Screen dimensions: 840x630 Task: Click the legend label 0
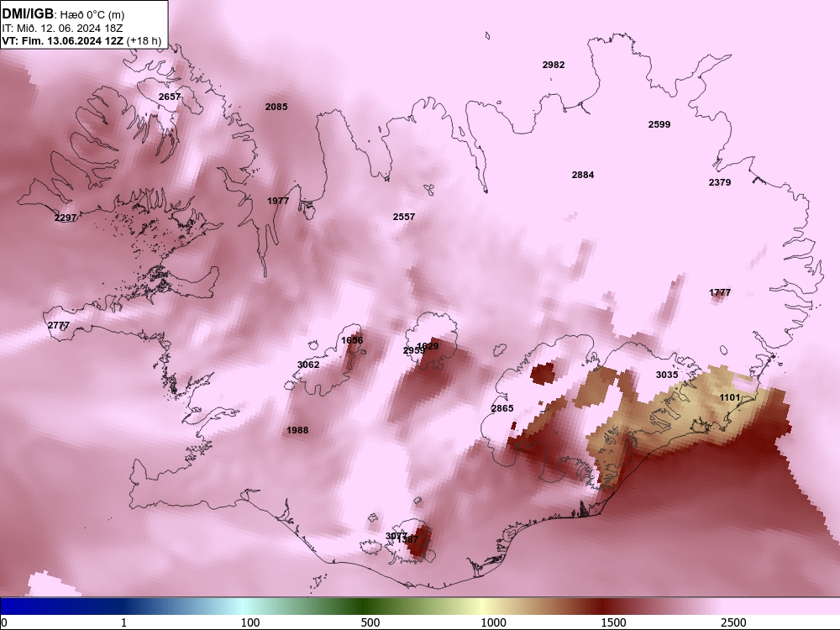point(3,622)
